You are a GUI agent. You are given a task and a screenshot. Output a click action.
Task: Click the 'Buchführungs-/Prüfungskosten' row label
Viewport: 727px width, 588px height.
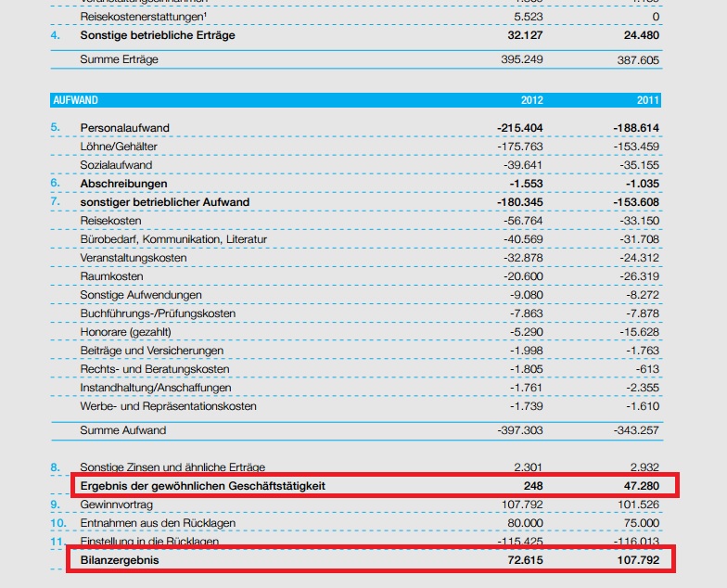point(158,313)
